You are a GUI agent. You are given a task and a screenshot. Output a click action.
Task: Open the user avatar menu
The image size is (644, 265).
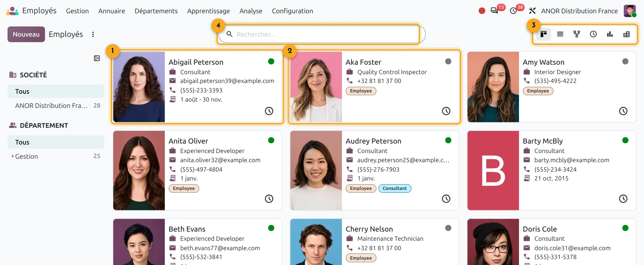(630, 11)
